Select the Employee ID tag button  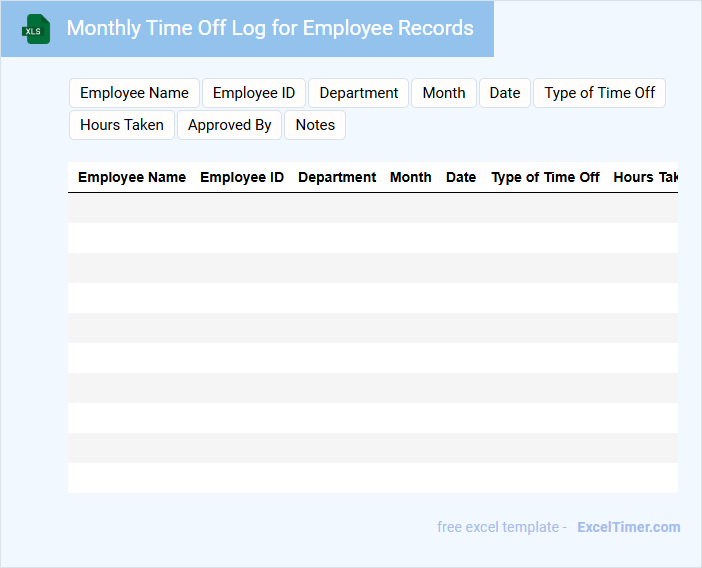[x=254, y=93]
